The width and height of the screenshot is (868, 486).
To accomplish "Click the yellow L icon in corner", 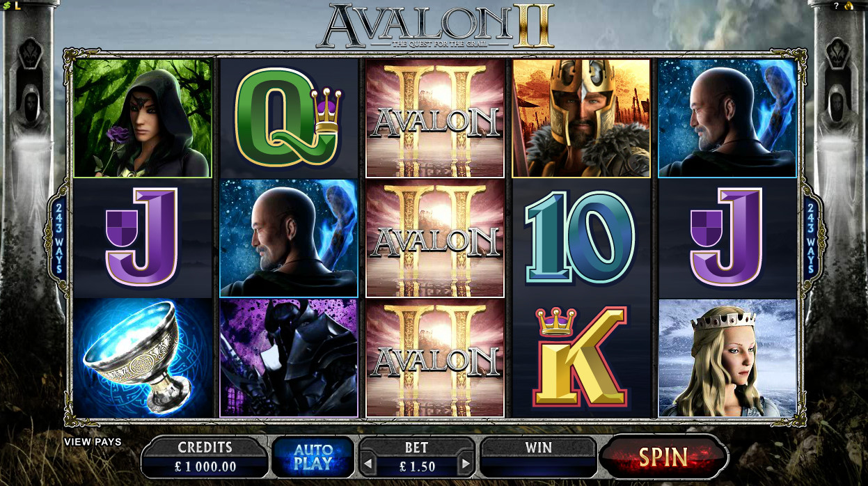I will point(17,5).
